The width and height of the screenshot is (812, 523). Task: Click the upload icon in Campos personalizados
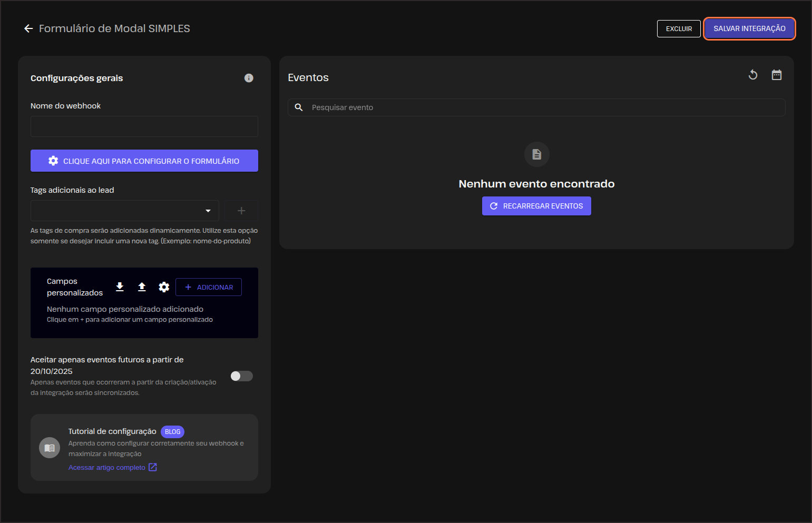coord(142,287)
